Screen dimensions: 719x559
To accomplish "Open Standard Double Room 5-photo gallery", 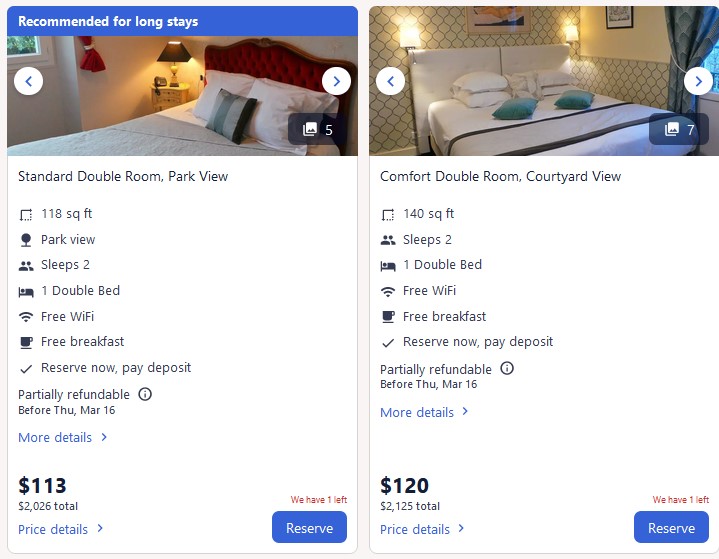I will click(318, 129).
